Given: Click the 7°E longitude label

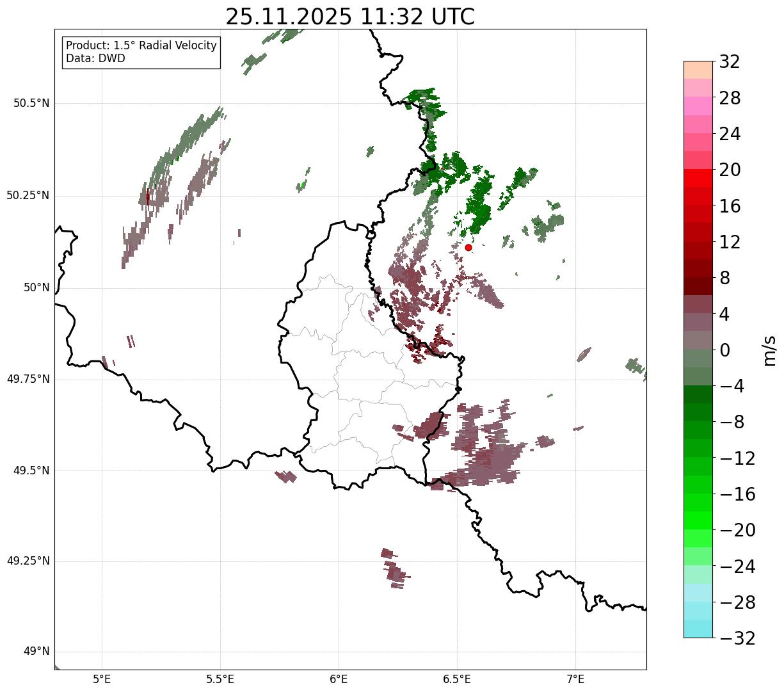Looking at the screenshot, I should 575,679.
